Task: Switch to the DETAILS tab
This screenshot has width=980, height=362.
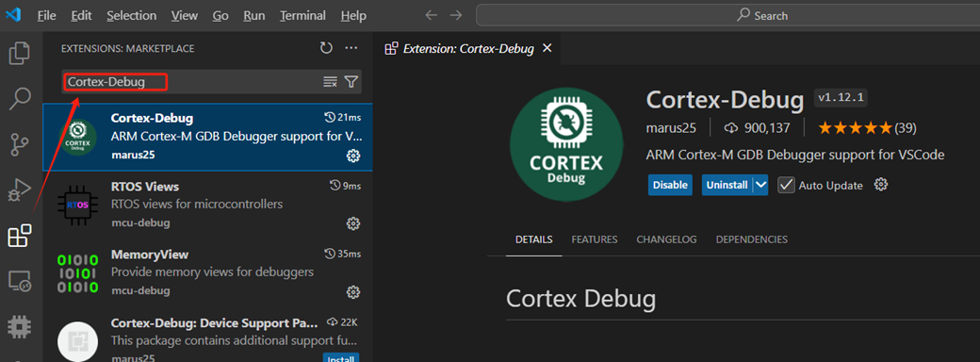Action: click(533, 239)
